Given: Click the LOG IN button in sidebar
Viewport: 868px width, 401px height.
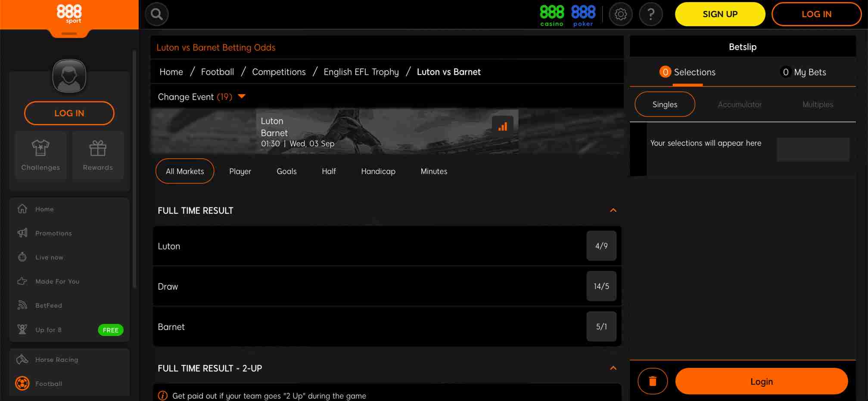Looking at the screenshot, I should pos(69,113).
